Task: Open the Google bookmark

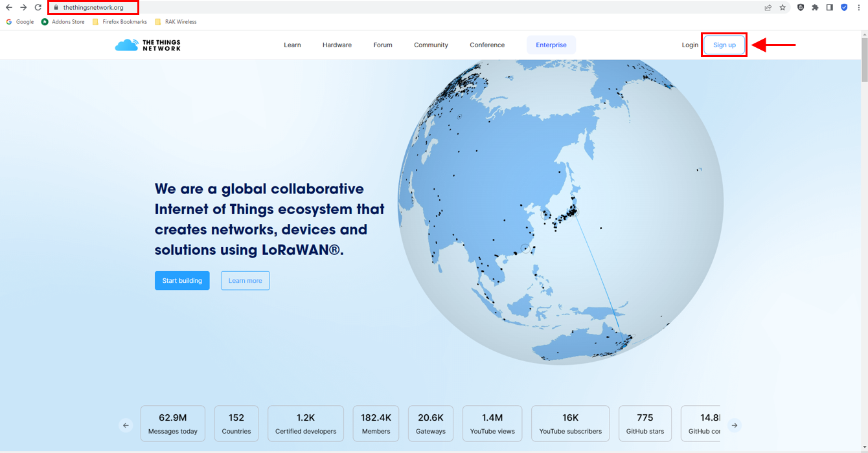Action: (20, 22)
